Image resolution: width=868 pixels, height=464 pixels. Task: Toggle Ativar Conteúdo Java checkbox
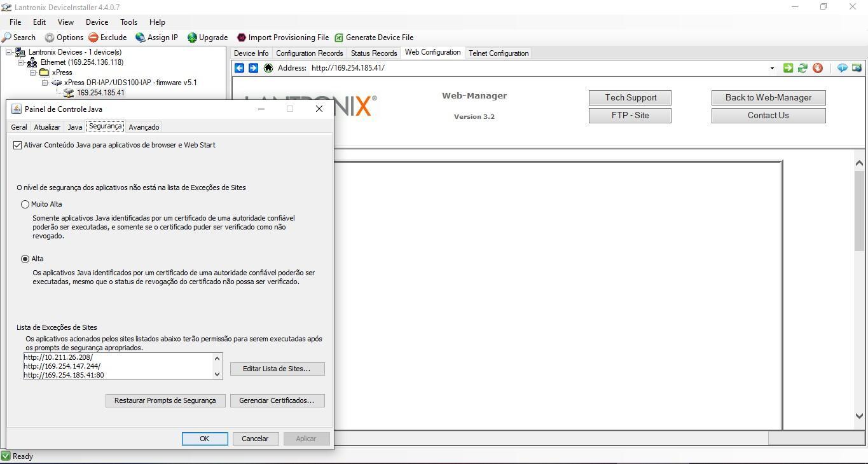[x=17, y=145]
